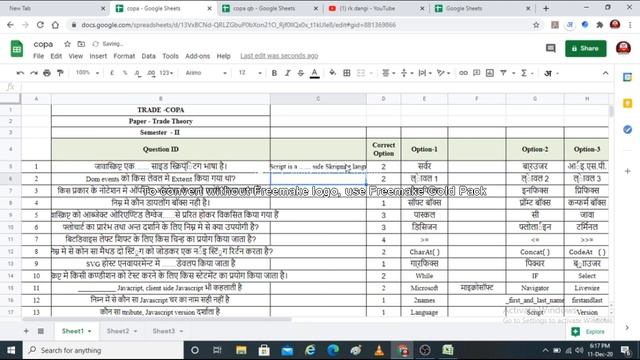Click the Redo icon in toolbar

33,73
